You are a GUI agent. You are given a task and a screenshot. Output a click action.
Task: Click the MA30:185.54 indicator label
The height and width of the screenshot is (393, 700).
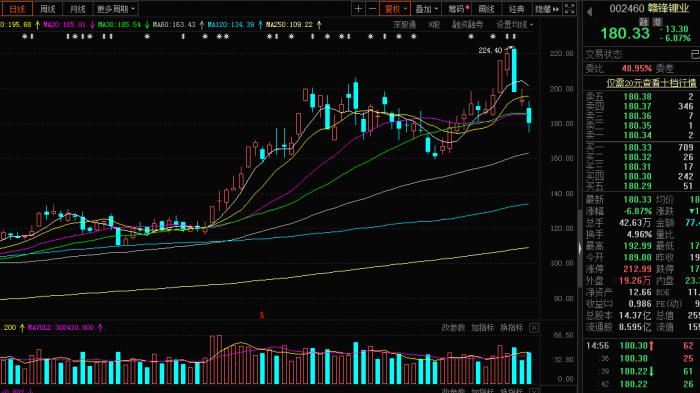pyautogui.click(x=123, y=25)
